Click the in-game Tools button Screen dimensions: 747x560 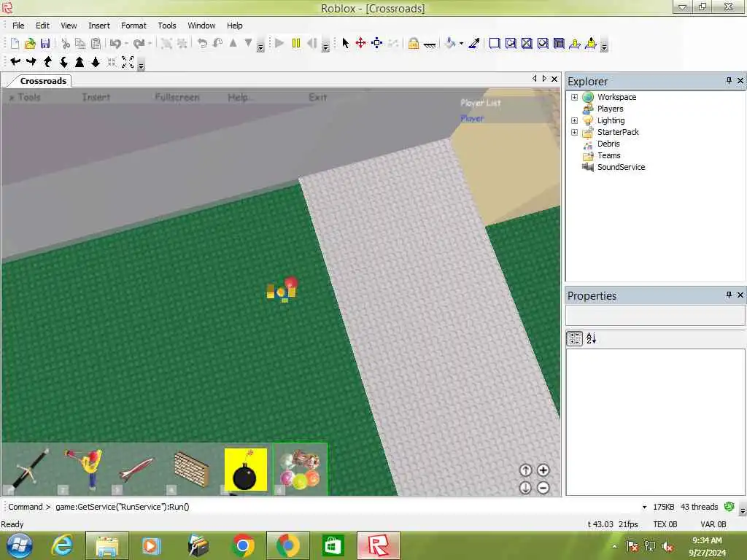coord(25,97)
